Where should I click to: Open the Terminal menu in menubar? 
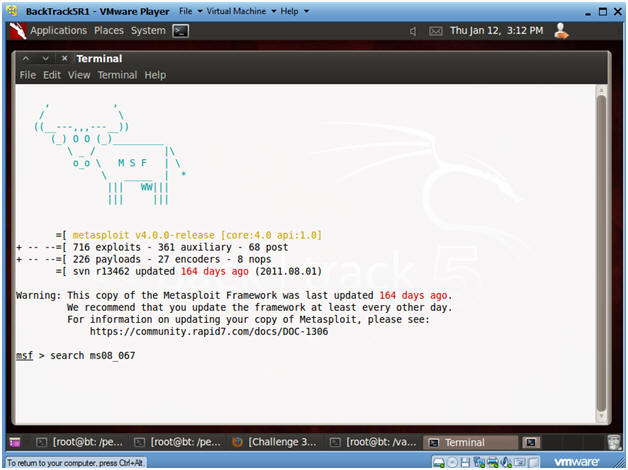[x=117, y=75]
